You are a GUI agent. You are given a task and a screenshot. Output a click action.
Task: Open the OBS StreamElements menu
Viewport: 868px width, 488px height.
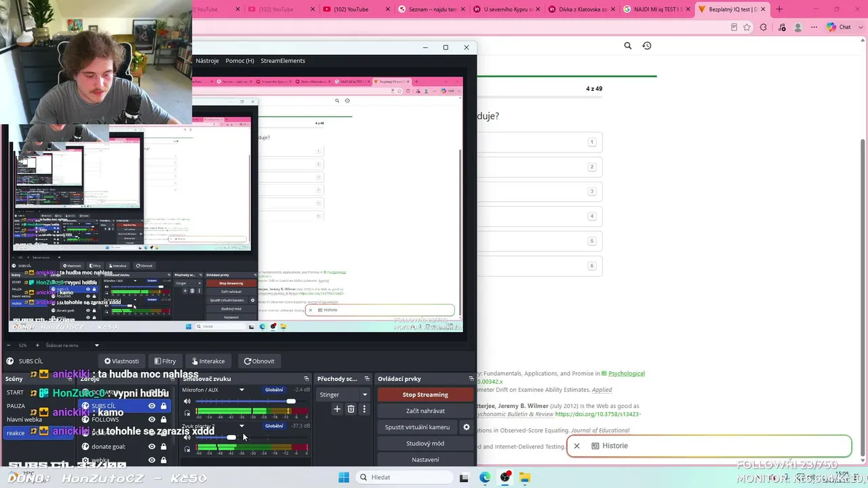(283, 60)
